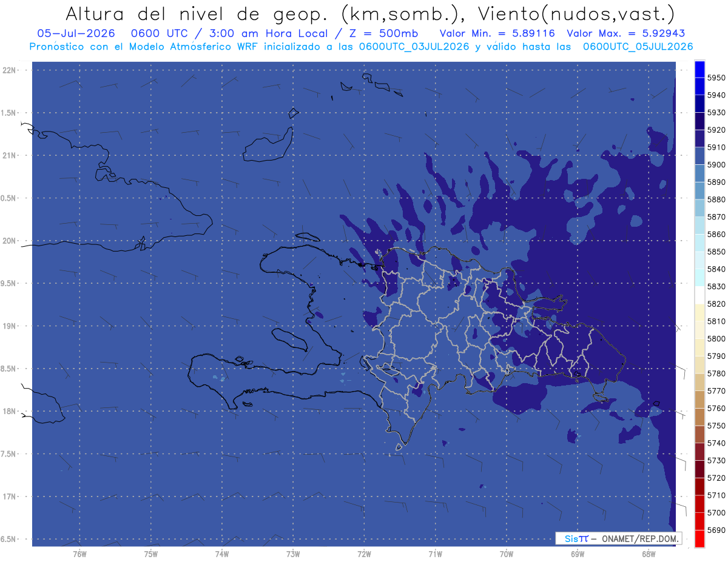Click the '22N' latitude label

[10, 70]
